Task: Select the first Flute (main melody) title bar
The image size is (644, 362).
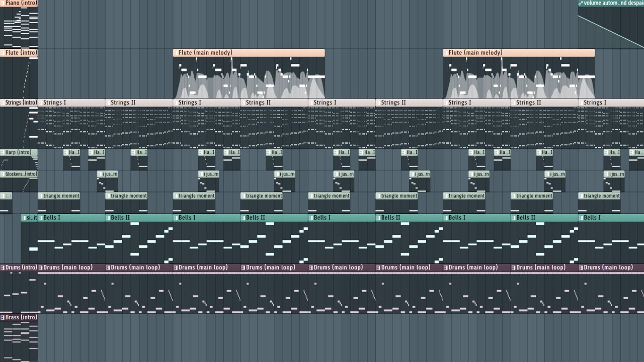Action: pos(249,53)
